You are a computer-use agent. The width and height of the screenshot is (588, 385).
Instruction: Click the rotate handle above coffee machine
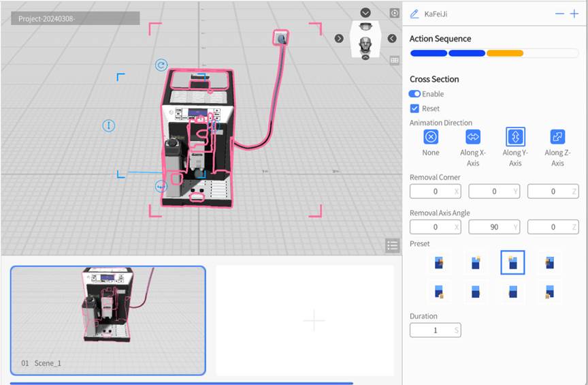pyautogui.click(x=161, y=65)
